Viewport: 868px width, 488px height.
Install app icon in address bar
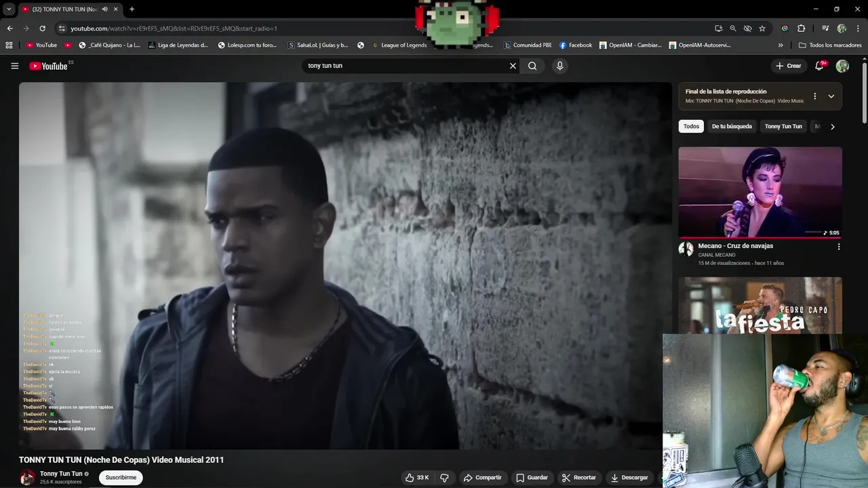click(x=718, y=28)
